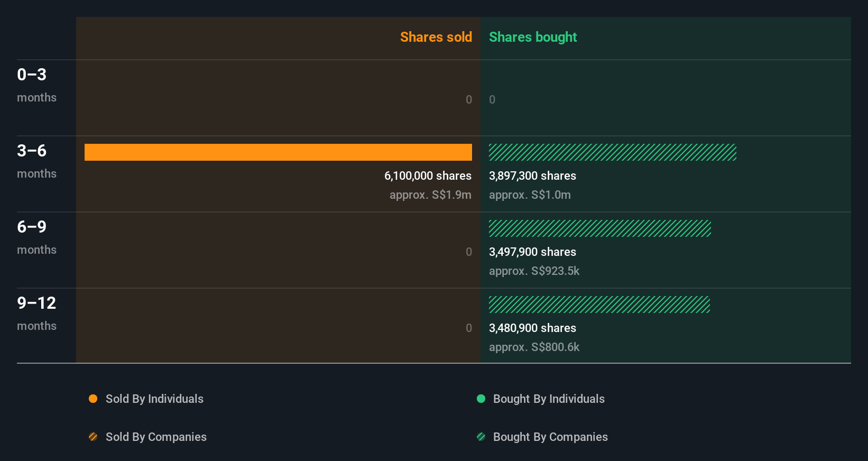
Task: Click the 3-6 months green hatched bought bar
Action: click(x=612, y=152)
